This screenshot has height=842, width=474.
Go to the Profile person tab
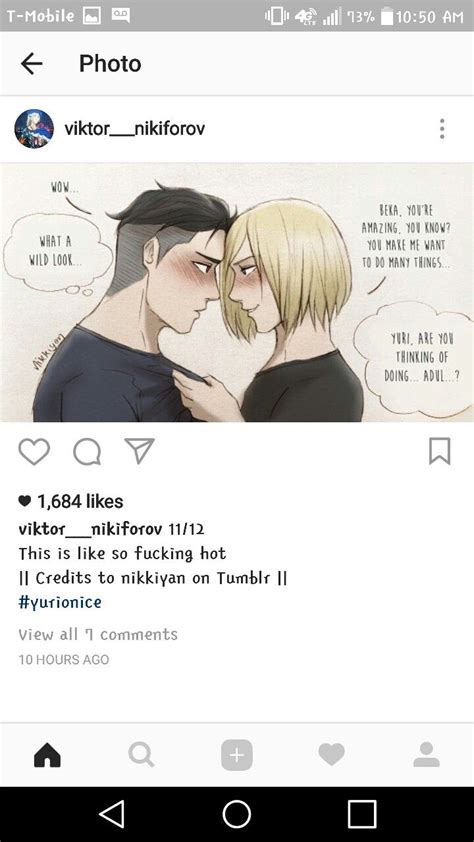click(x=426, y=754)
